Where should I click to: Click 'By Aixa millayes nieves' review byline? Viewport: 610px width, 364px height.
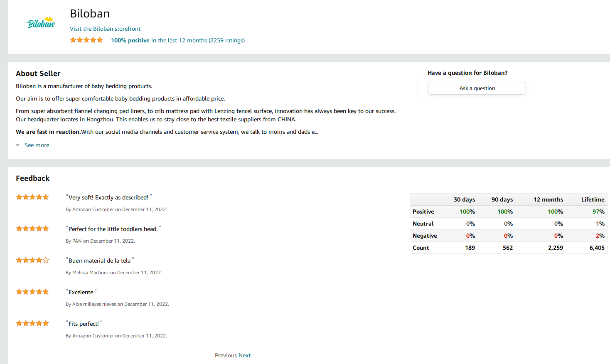117,304
